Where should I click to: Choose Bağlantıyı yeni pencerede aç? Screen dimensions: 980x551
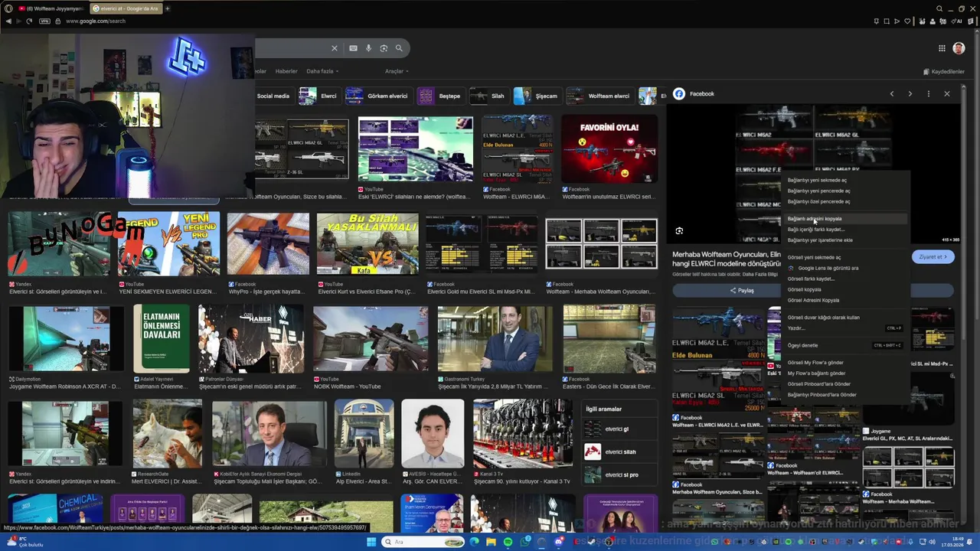click(818, 191)
